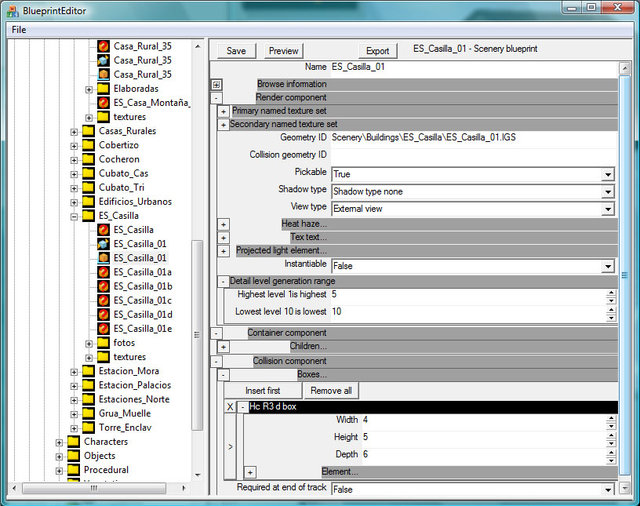The width and height of the screenshot is (640, 506).
Task: Open the Shadow type dropdown
Action: 607,191
